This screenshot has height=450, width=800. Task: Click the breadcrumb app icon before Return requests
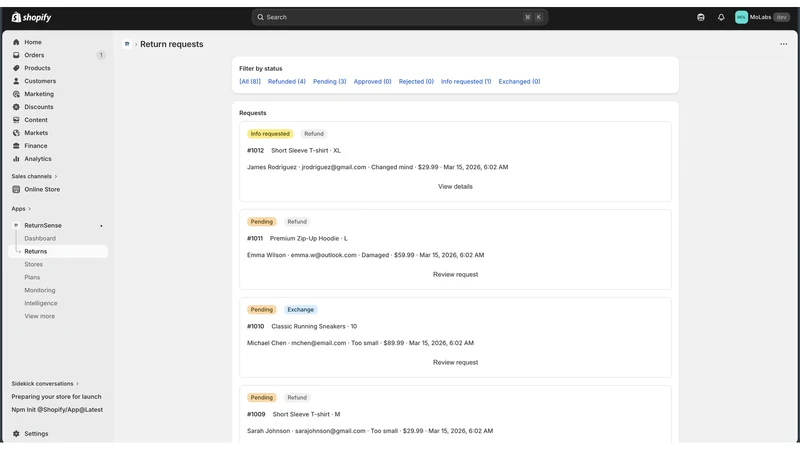pos(127,44)
